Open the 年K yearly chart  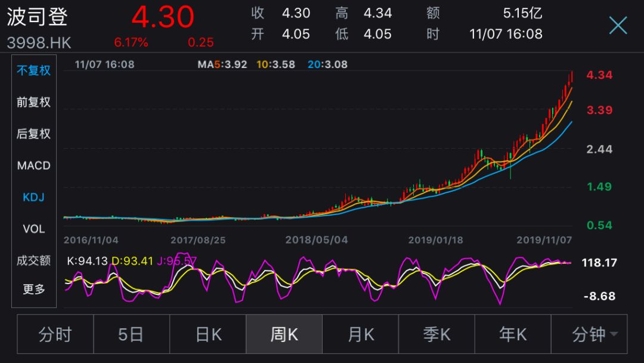(513, 334)
